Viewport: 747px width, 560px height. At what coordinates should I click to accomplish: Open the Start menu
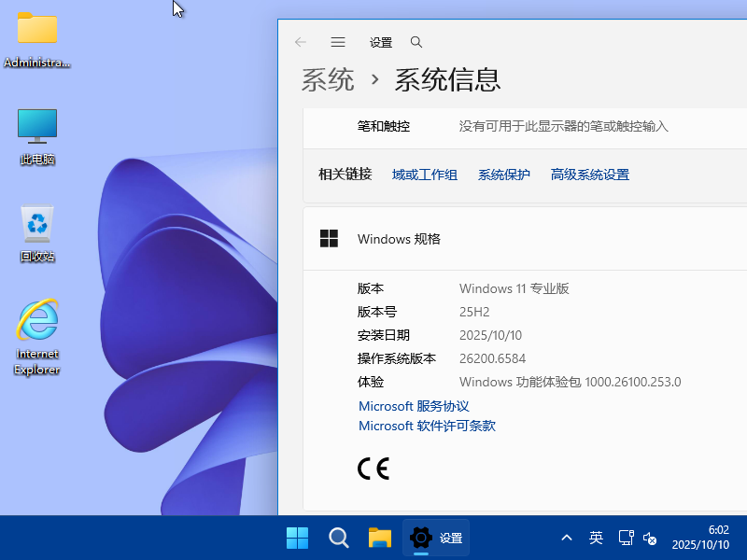297,538
